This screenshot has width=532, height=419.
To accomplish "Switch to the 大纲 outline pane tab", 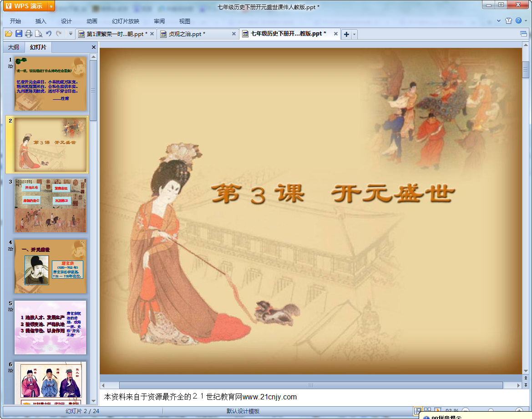I will pos(14,47).
